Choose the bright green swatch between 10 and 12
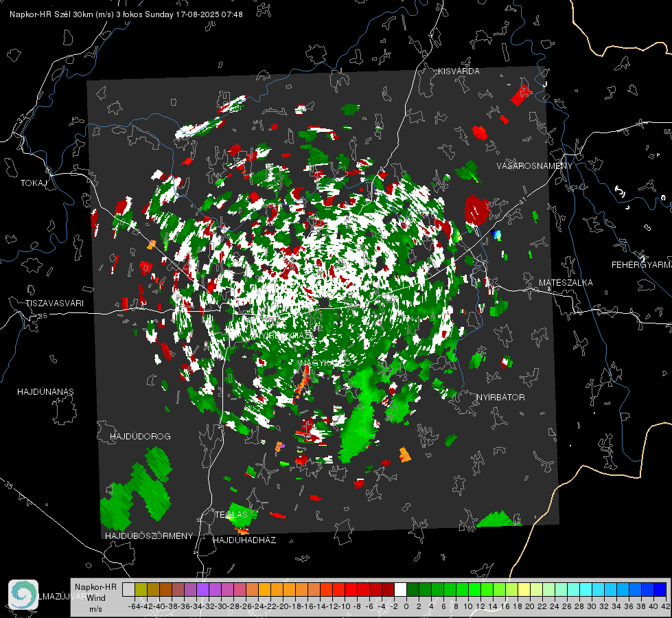The height and width of the screenshot is (618, 672). [474, 589]
